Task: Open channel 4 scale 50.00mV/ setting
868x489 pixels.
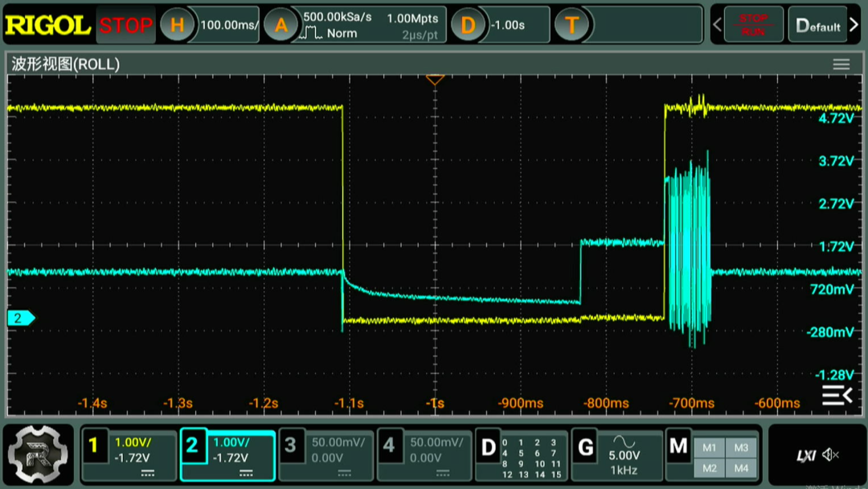Action: click(x=436, y=442)
